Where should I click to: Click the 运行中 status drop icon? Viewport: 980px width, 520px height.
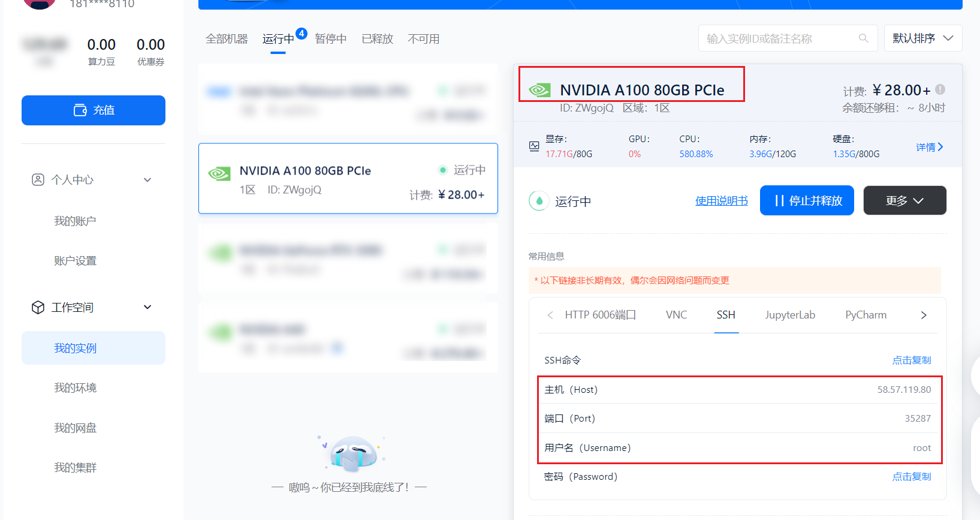(x=539, y=201)
